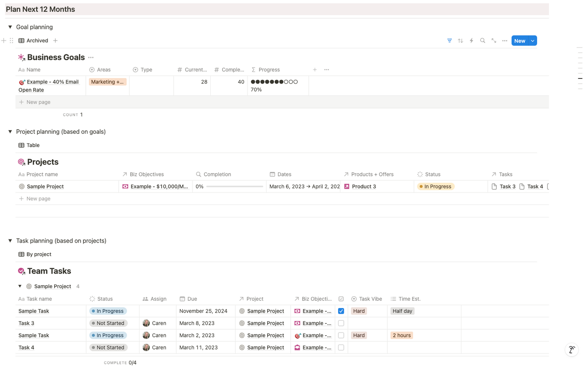Check the checkbox for Task 4

(341, 347)
